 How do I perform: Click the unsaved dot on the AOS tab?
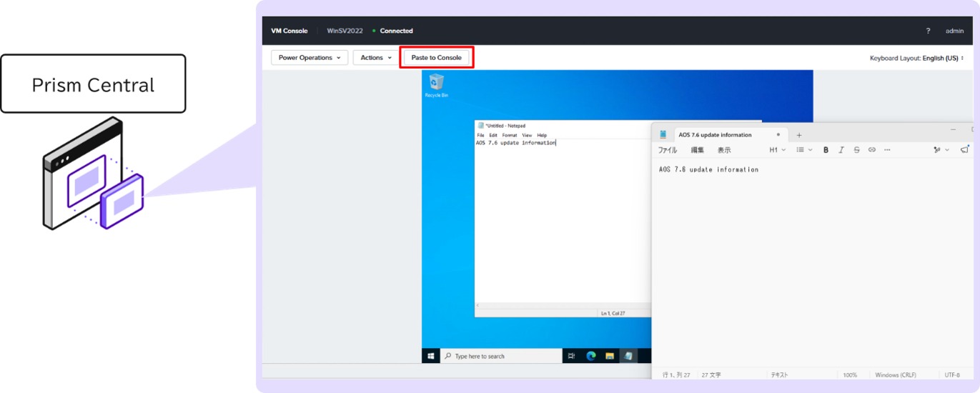pos(778,134)
